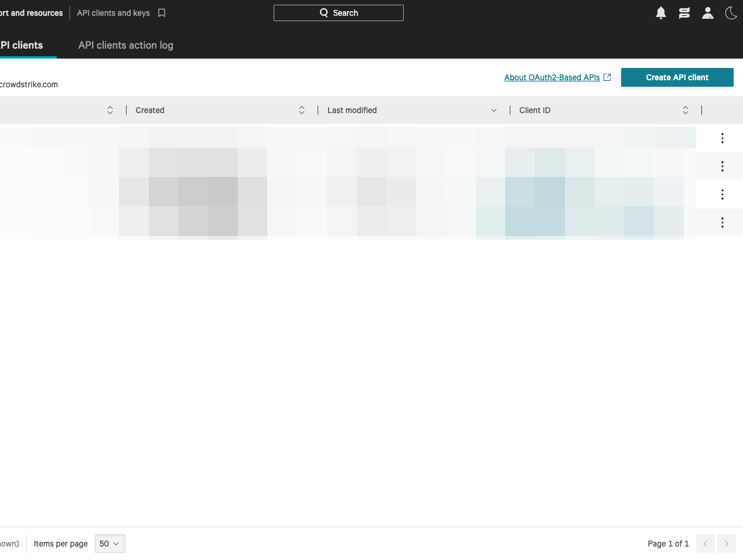Go to the next page arrow

(x=727, y=544)
